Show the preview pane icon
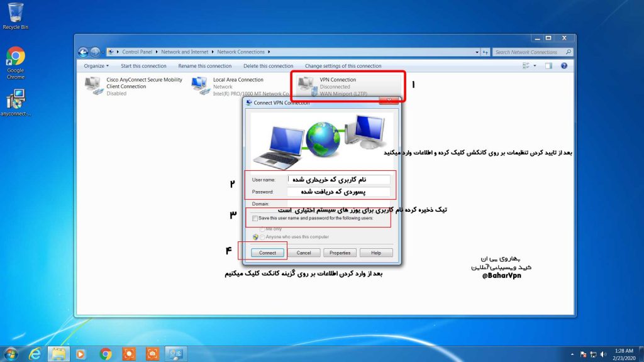Viewport: 644px width, 362px height. (x=549, y=65)
